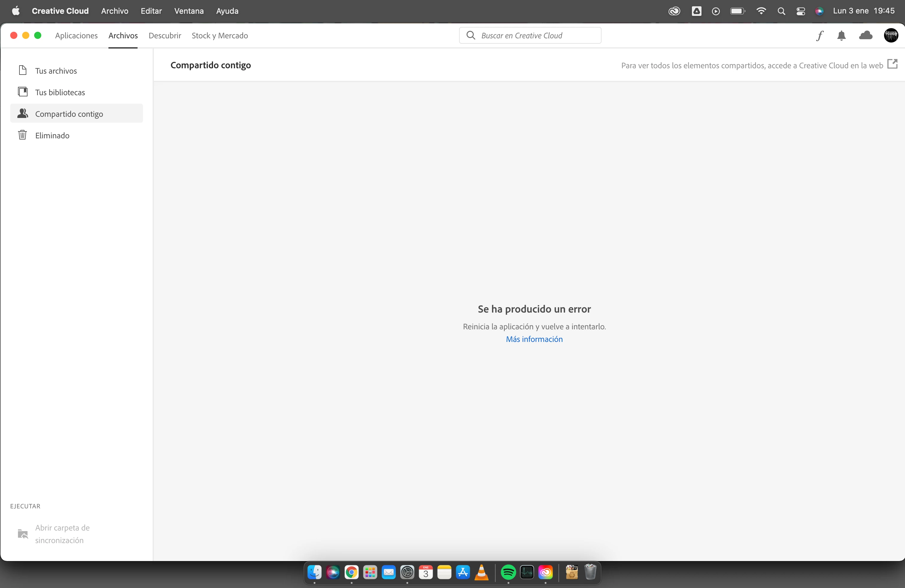Open Creative Cloud on the web icon
Screen dimensions: 905x588
(892, 64)
